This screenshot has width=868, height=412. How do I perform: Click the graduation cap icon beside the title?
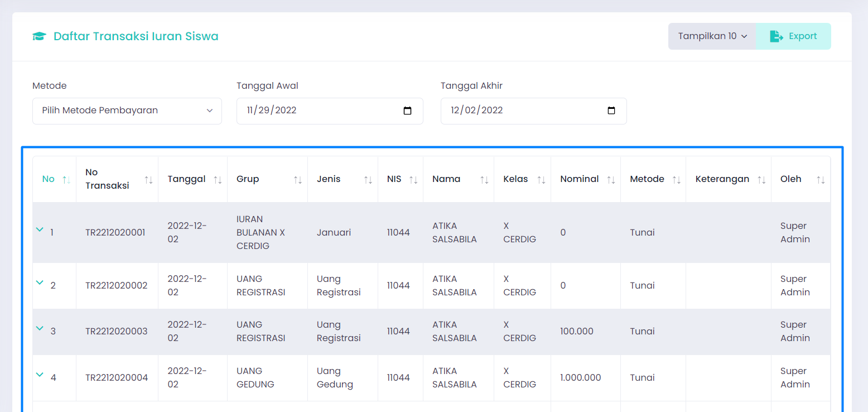coord(39,36)
